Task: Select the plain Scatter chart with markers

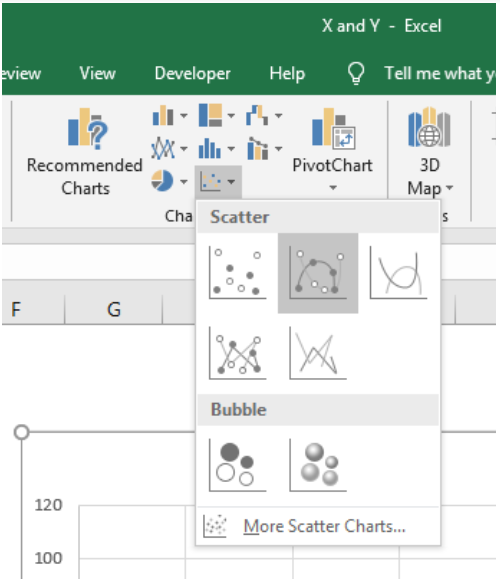Action: [237, 273]
